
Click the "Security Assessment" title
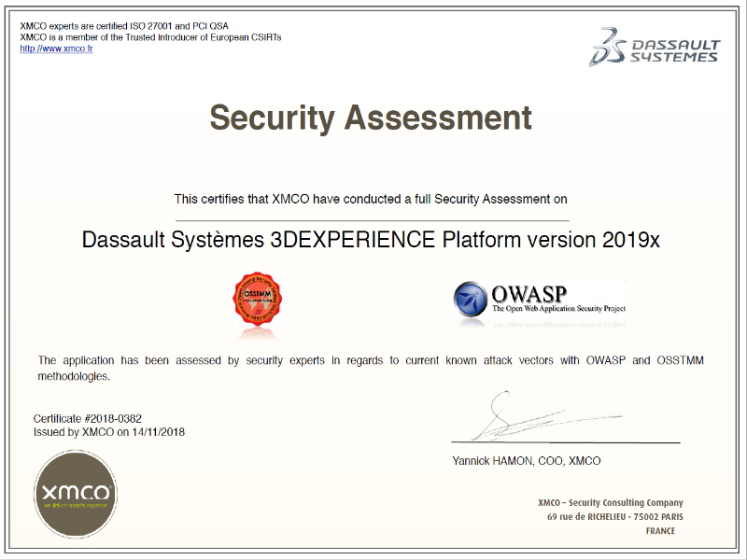[x=371, y=119]
